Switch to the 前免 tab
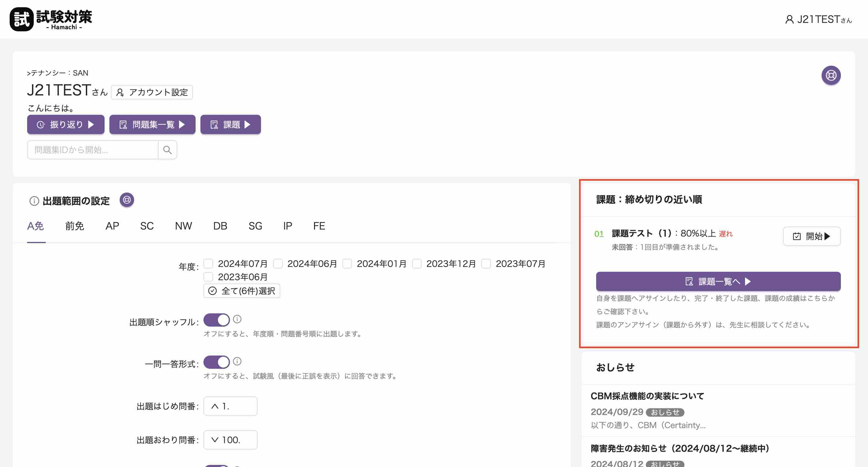This screenshot has height=467, width=868. tap(74, 226)
